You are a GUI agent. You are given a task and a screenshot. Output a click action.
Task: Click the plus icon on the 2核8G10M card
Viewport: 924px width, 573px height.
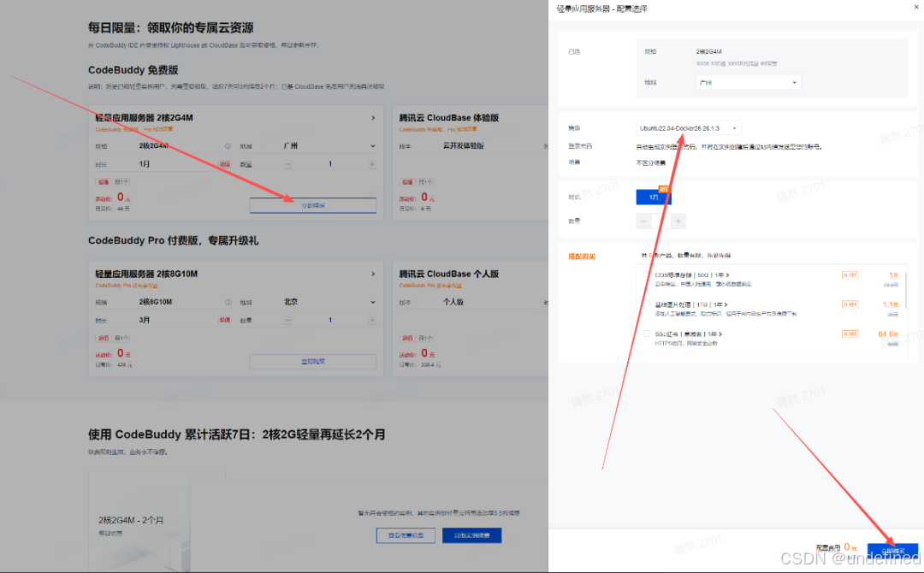[x=372, y=321]
